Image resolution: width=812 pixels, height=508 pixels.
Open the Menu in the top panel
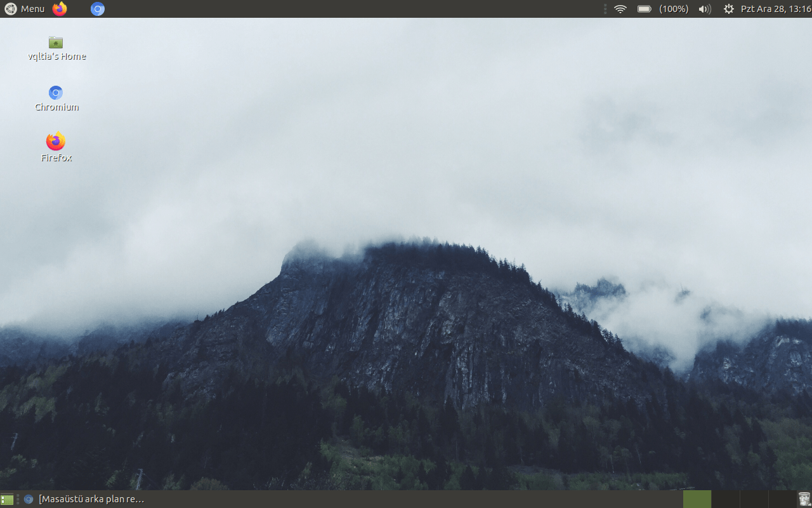(25, 9)
